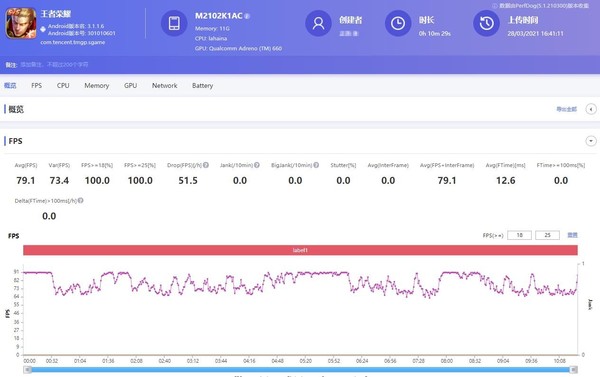The width and height of the screenshot is (600, 377).
Task: Click left handle of timeline range slider
Action: click(x=28, y=369)
